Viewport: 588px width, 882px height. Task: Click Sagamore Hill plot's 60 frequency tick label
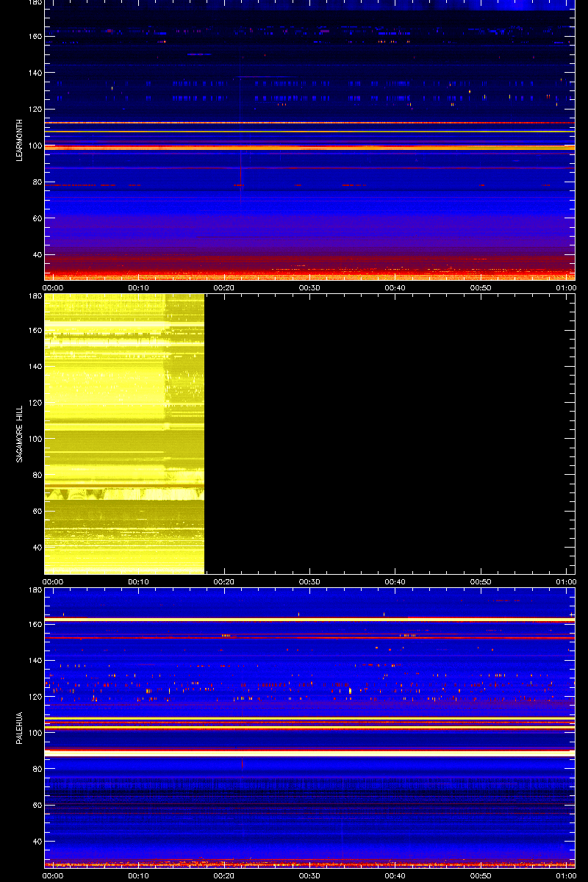coord(36,512)
